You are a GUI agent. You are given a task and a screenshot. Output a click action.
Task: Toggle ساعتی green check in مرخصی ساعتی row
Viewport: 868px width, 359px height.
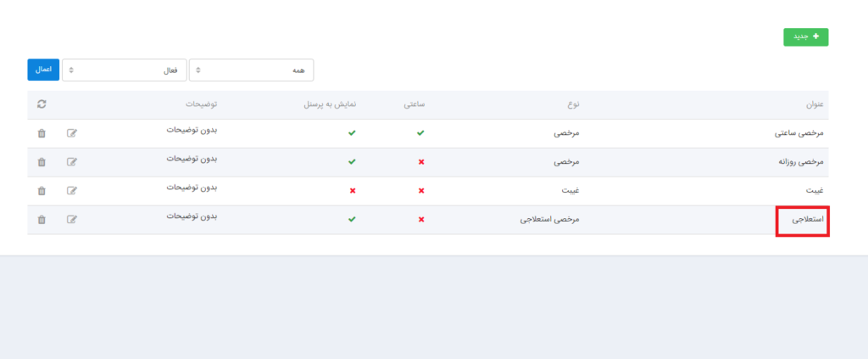421,133
